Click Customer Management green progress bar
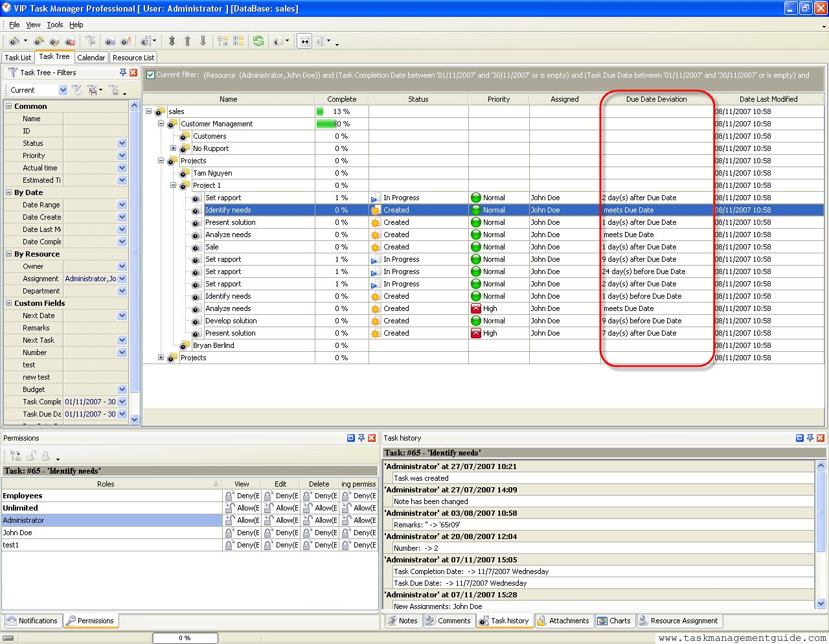Viewport: 829px width, 644px height. click(326, 124)
